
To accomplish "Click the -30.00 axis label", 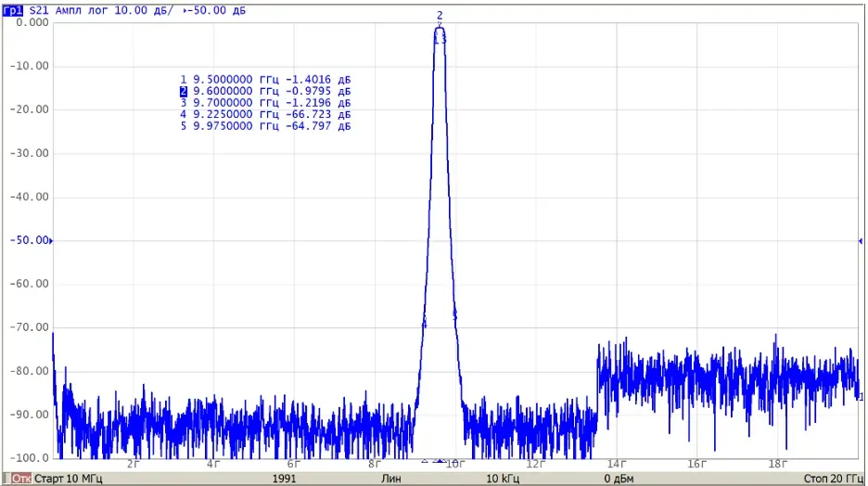I will point(30,153).
